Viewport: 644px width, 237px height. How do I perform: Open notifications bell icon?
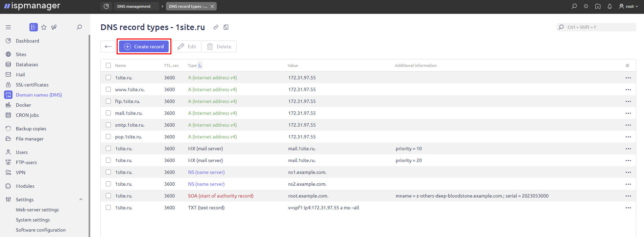(610, 6)
